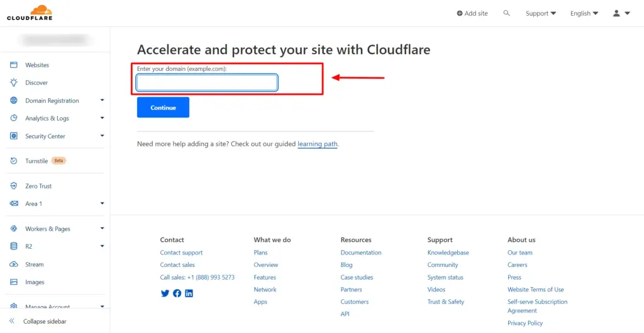Screen dimensions: 644x333
Task: Click the Add site text
Action: point(476,13)
